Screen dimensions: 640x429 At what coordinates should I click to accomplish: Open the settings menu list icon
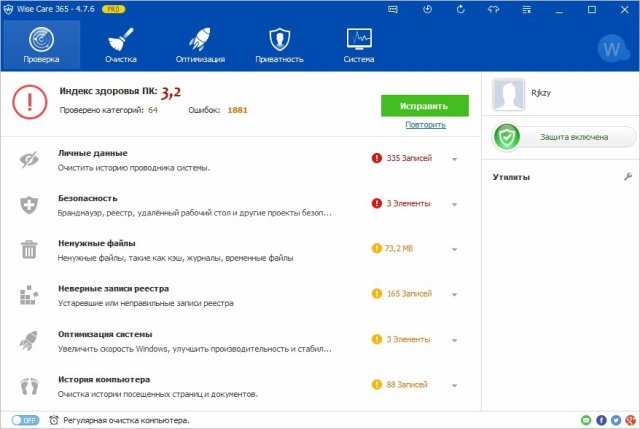pos(526,9)
